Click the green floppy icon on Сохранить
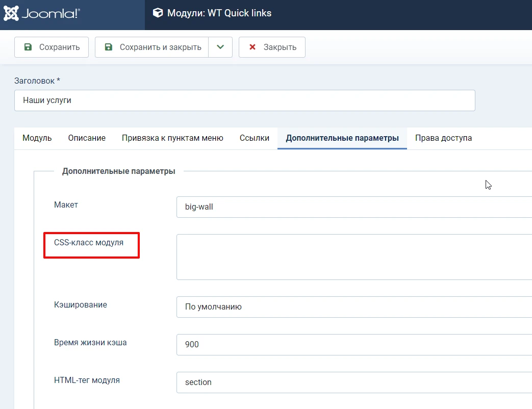The width and height of the screenshot is (532, 409). [x=28, y=47]
